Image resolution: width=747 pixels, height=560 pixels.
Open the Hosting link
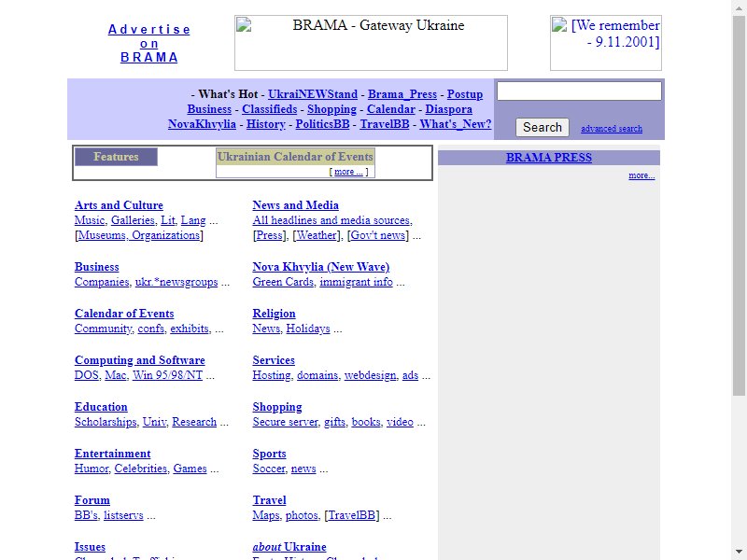(x=272, y=375)
